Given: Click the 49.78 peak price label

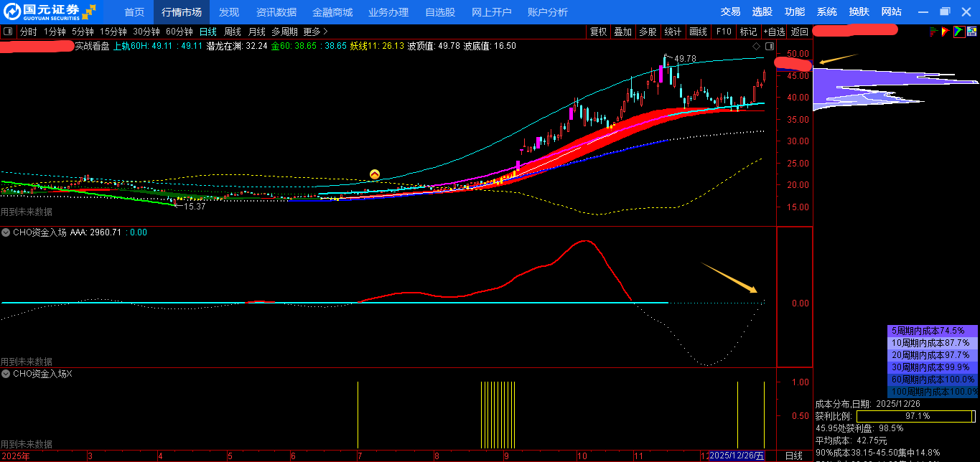Looking at the screenshot, I should 685,59.
